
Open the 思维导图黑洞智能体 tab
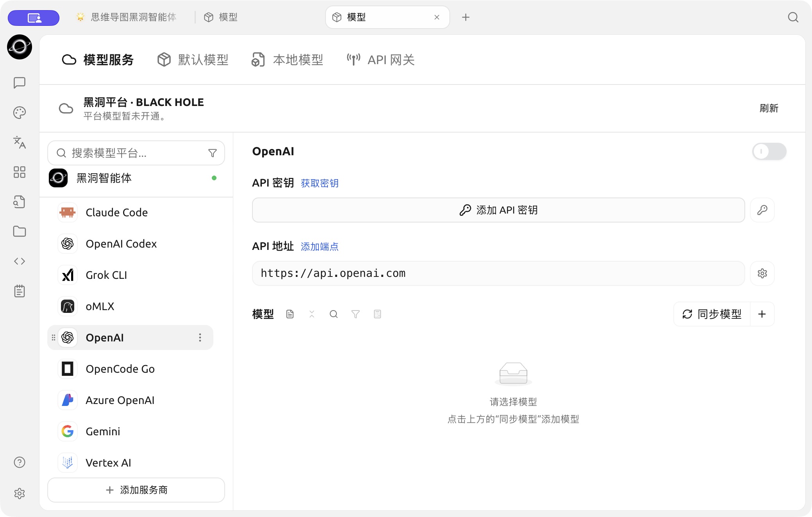[x=126, y=17]
